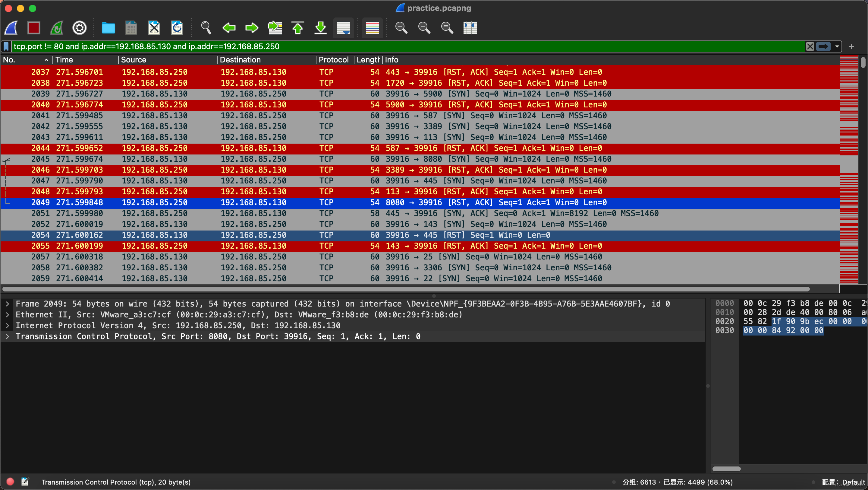Click the red stop capture icon
This screenshot has width=868, height=490.
click(x=34, y=28)
